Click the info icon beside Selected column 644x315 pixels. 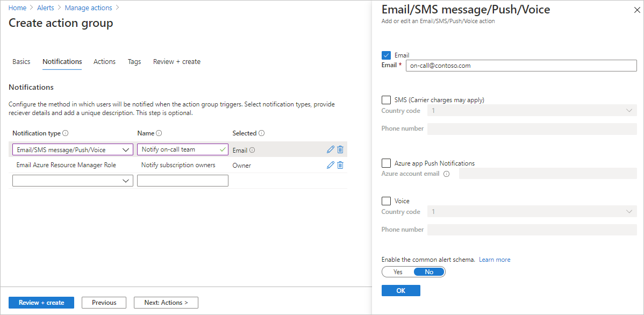point(260,133)
